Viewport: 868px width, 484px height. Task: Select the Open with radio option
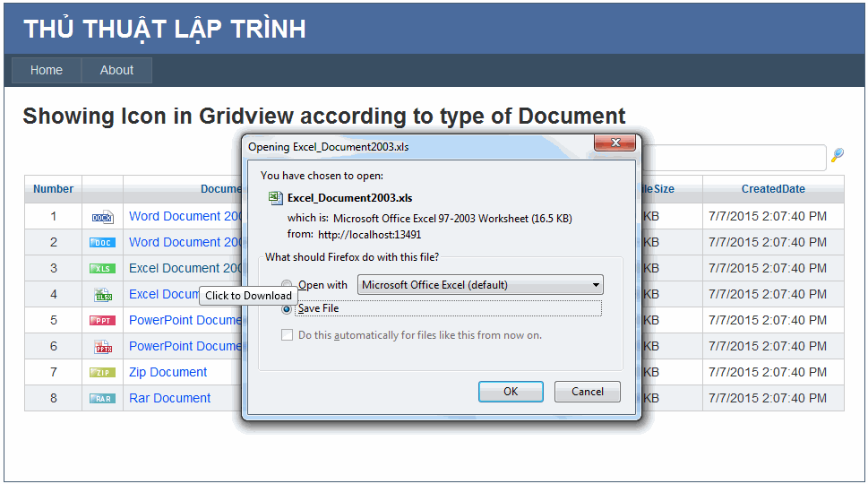[x=286, y=285]
